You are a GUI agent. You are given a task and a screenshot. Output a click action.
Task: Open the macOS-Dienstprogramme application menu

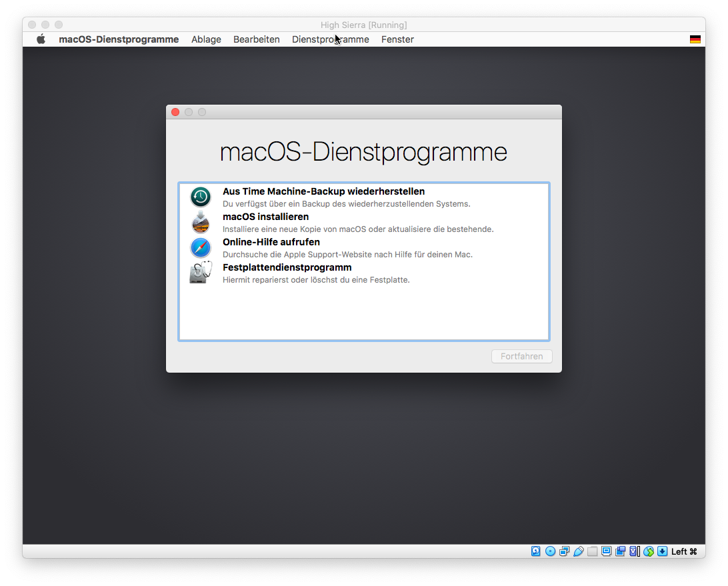click(x=119, y=39)
